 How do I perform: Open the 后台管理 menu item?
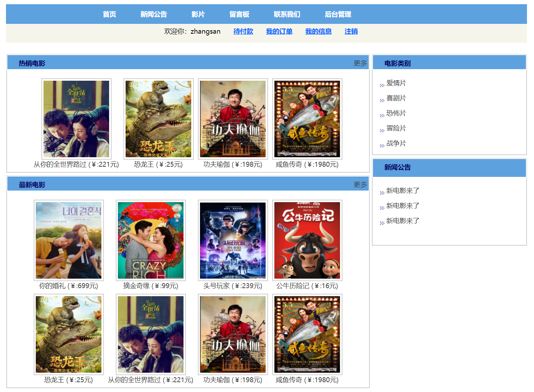tap(338, 14)
